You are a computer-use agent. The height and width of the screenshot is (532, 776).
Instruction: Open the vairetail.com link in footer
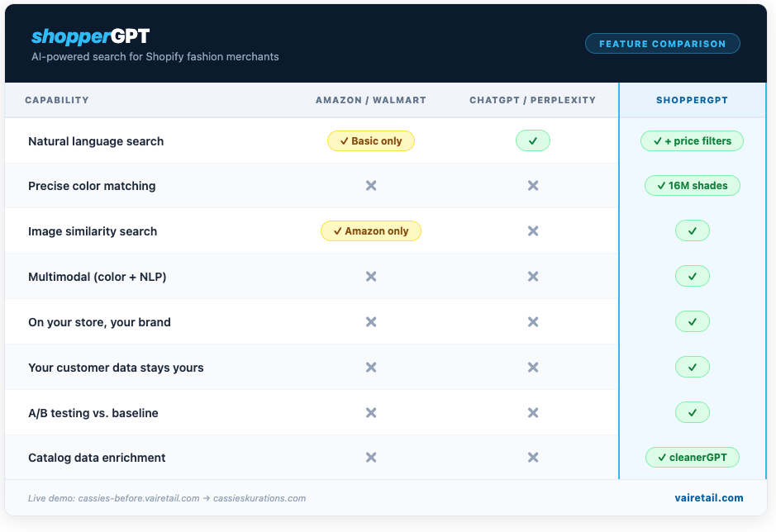pos(709,498)
